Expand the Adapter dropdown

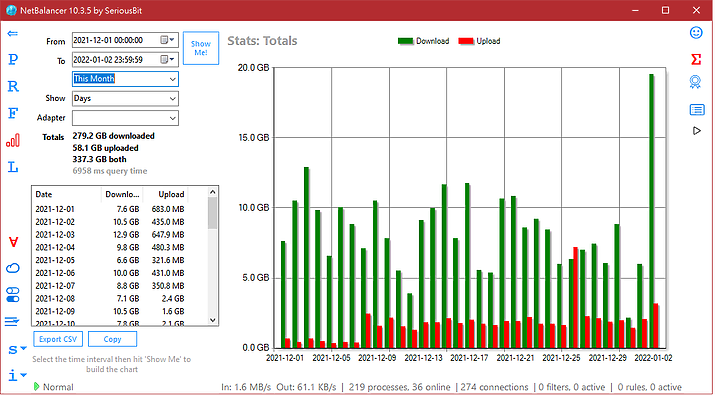[172, 118]
